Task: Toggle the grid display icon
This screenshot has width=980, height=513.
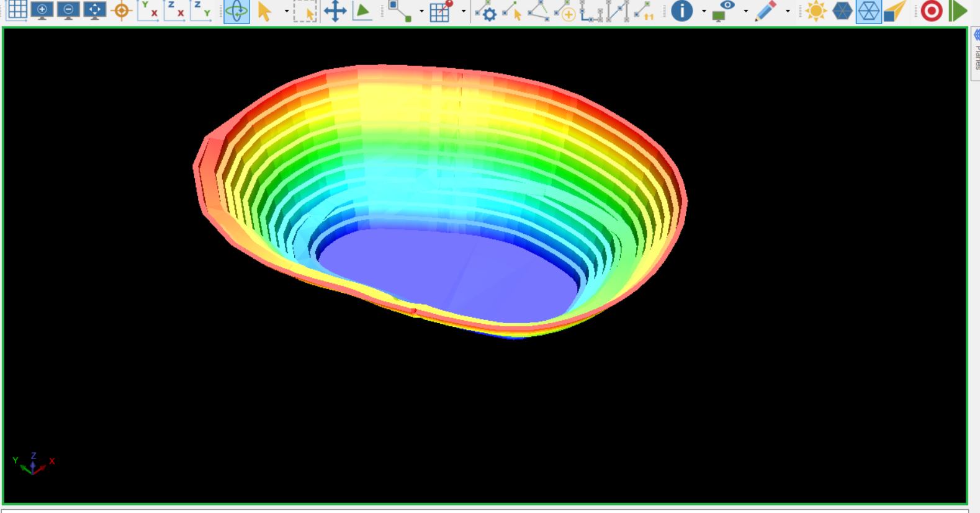Action: click(17, 10)
